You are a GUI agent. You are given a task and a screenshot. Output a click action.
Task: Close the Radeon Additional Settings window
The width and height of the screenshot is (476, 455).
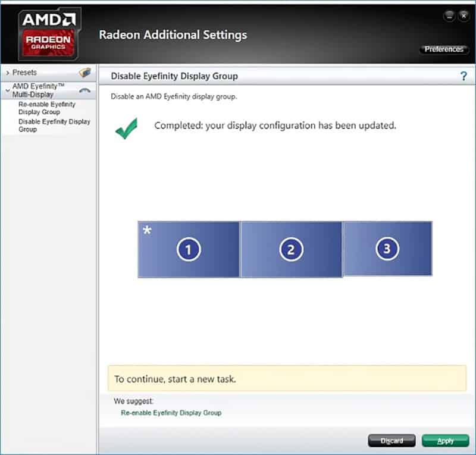(464, 16)
